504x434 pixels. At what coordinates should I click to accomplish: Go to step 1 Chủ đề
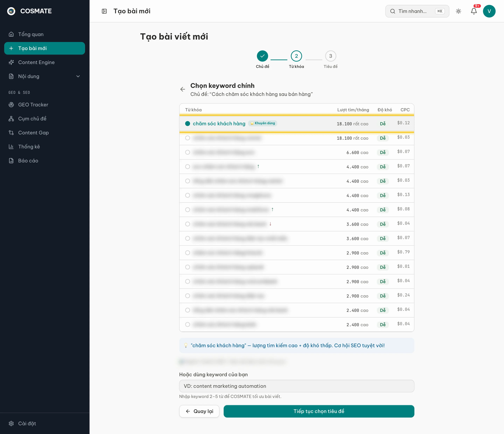pyautogui.click(x=262, y=56)
